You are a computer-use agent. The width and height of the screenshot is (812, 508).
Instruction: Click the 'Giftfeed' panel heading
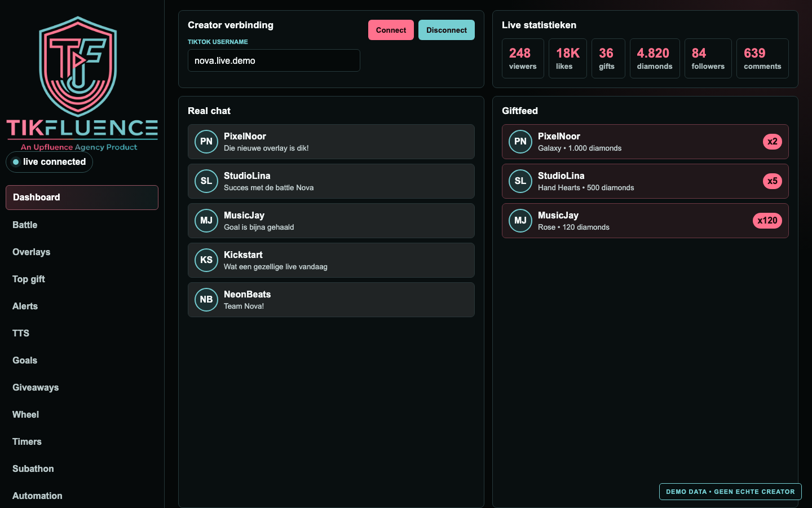[x=520, y=111]
